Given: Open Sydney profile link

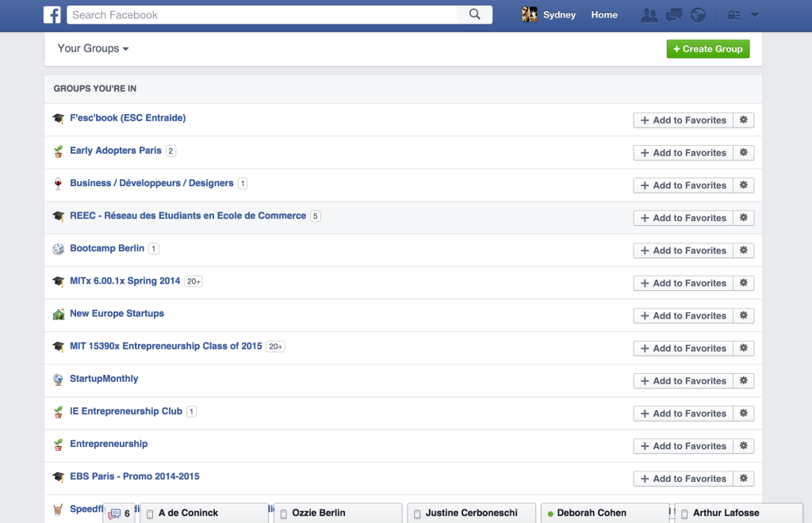Looking at the screenshot, I should pos(559,14).
